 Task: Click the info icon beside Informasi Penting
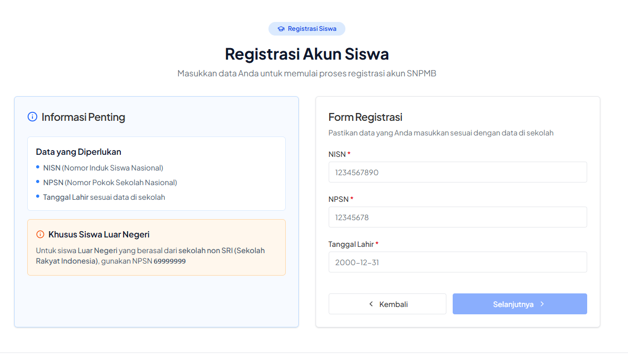32,117
